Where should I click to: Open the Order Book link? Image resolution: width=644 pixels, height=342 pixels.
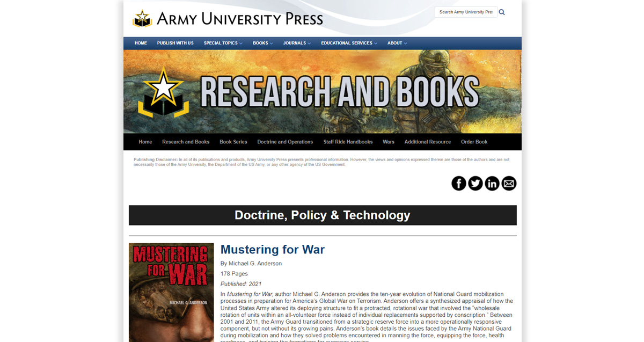[x=474, y=142]
